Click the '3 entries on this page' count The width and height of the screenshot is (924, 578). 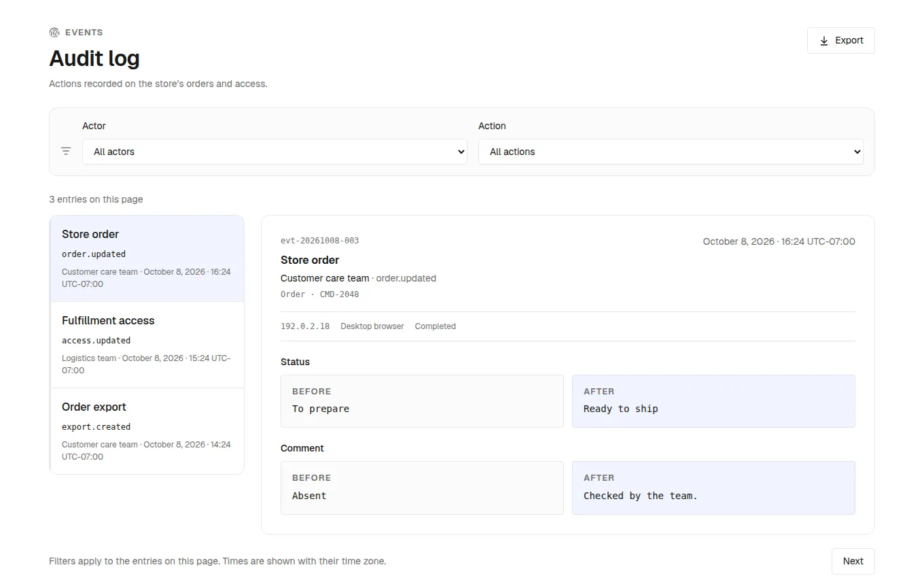tap(96, 199)
